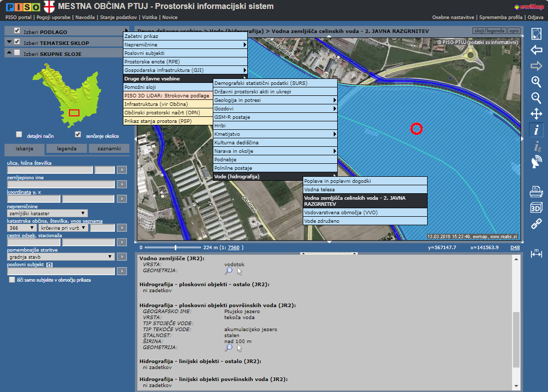This screenshot has width=548, height=392.
Task: Click the zoom out magnifier tool
Action: pyautogui.click(x=536, y=98)
